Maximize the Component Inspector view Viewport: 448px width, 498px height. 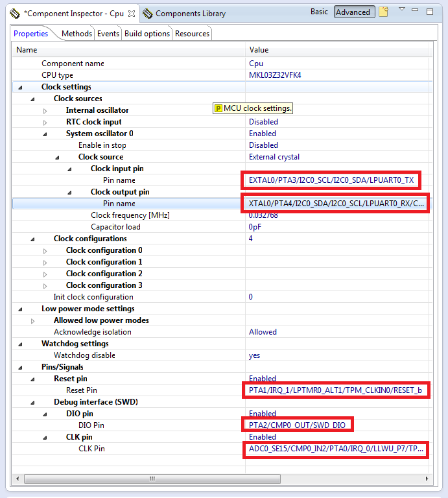tap(430, 12)
